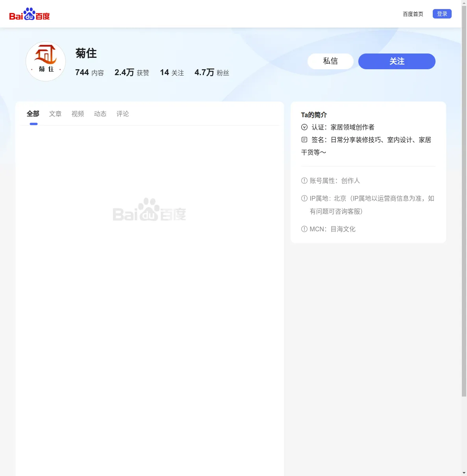This screenshot has height=476, width=467.
Task: Click the info icon beside 账号属性
Action: point(304,181)
